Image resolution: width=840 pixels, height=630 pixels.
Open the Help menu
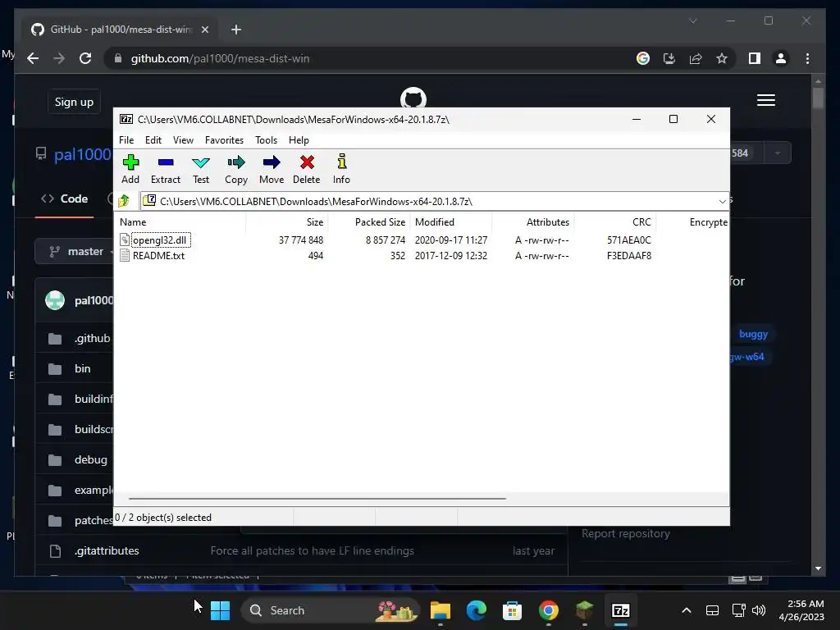[x=299, y=139]
